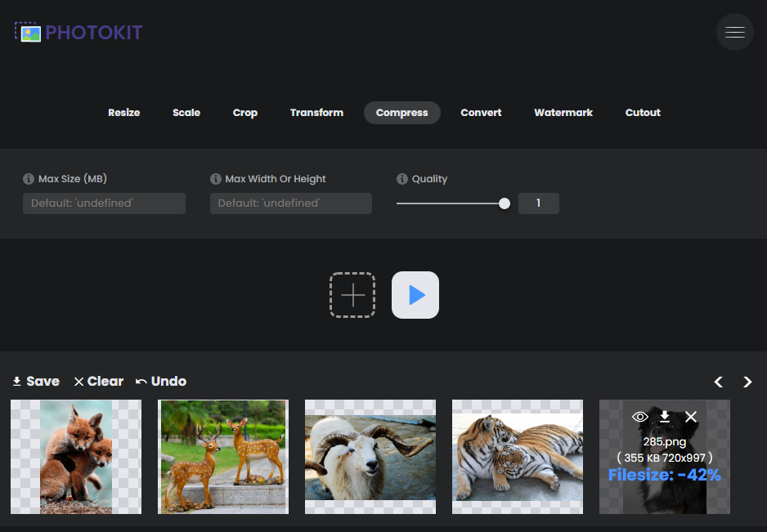The width and height of the screenshot is (767, 532).
Task: Click the Max Size info icon
Action: [x=29, y=179]
